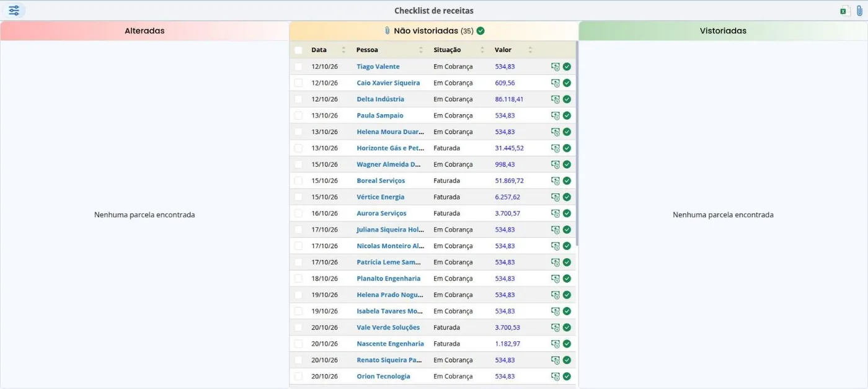Click the vertical scrollbar of the receipts table

point(577,144)
